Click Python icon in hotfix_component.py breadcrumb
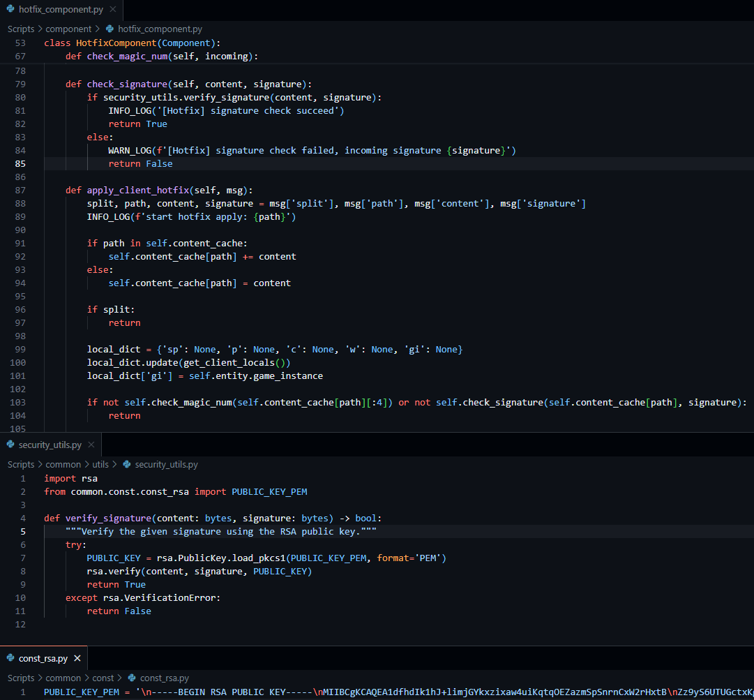Viewport: 754px width, 700px height. coord(110,29)
